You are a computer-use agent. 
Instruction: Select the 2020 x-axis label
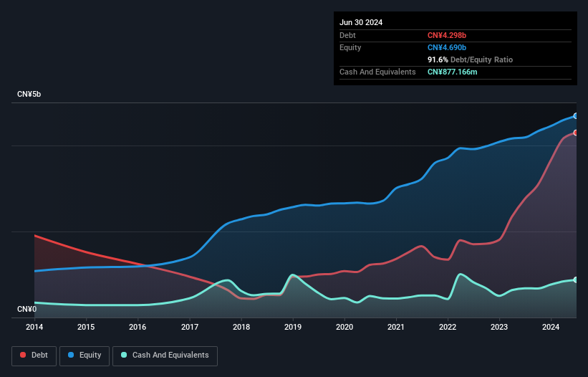(x=344, y=327)
